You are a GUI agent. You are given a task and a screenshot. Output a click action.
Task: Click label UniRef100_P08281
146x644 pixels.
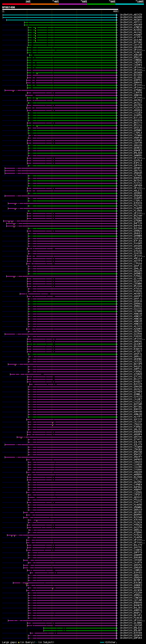pyautogui.click(x=131, y=291)
